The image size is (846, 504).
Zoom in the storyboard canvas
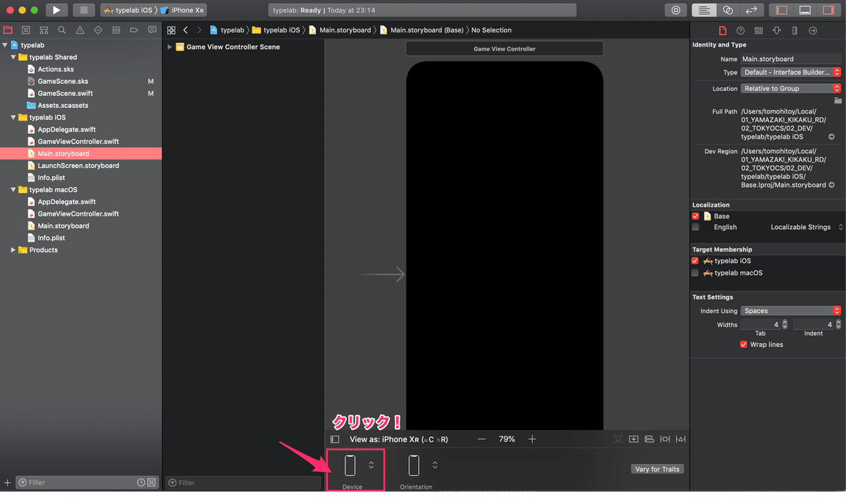(x=532, y=439)
